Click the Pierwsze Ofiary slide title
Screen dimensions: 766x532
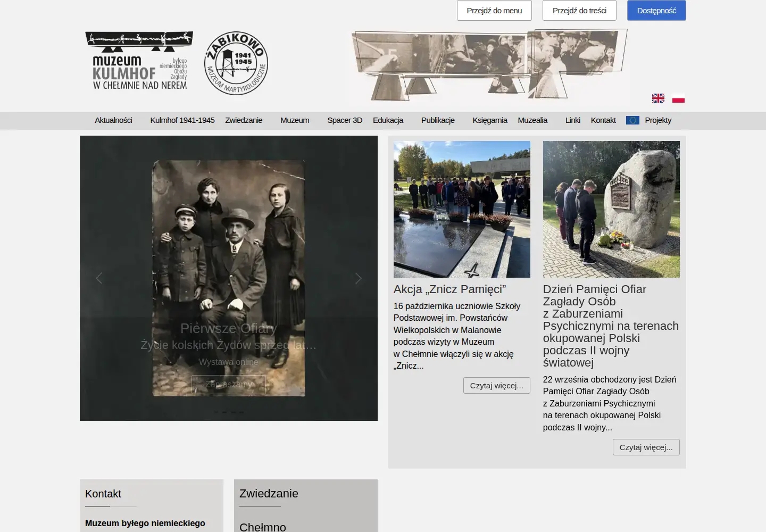tap(229, 329)
